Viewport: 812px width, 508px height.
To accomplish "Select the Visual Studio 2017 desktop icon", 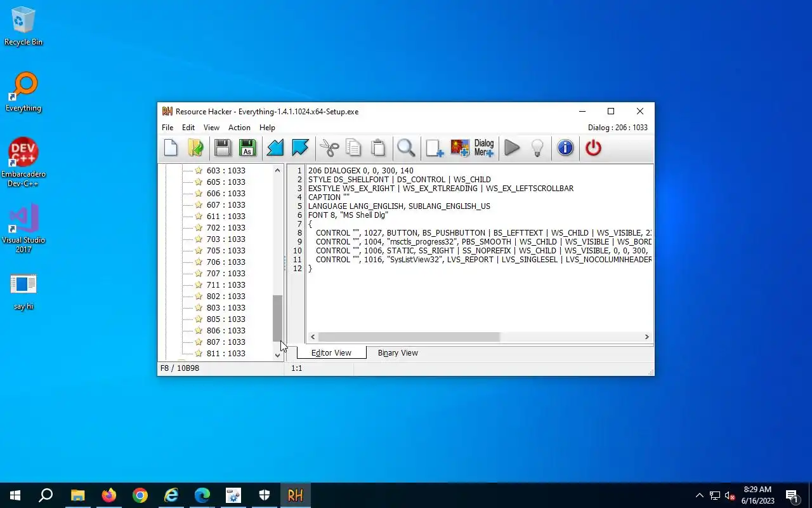I will click(x=23, y=229).
